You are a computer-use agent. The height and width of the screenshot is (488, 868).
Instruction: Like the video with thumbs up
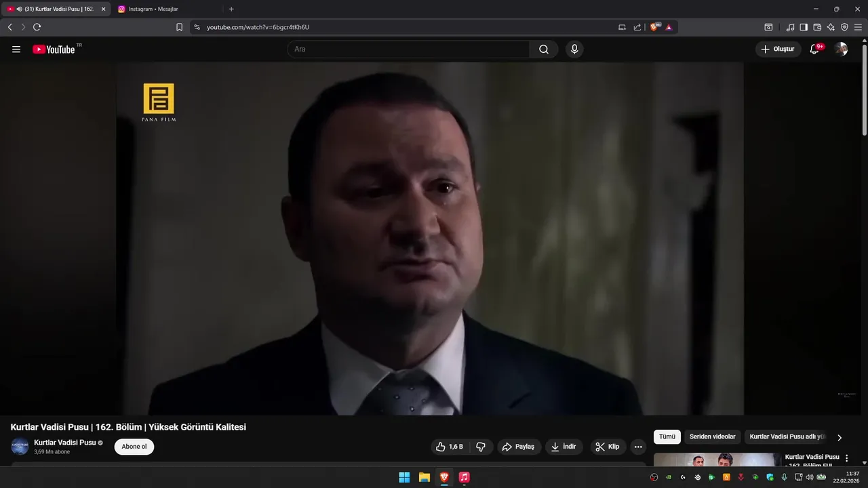450,447
